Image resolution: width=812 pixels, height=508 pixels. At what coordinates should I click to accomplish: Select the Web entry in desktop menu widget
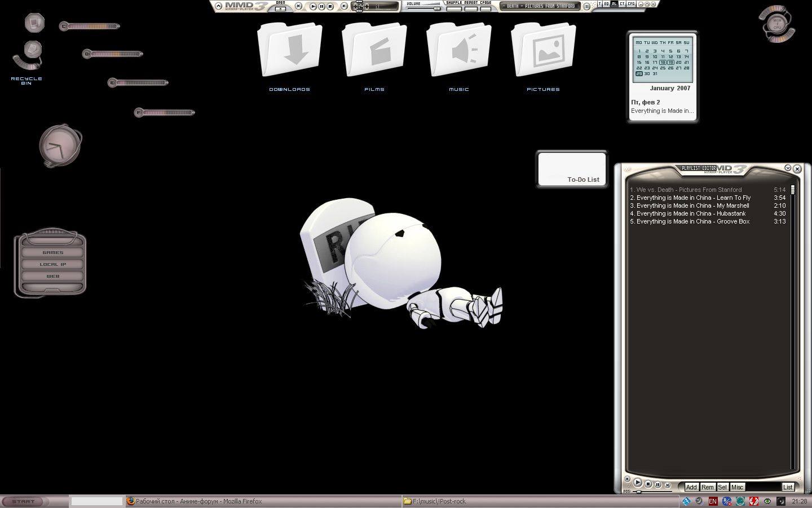click(x=52, y=276)
